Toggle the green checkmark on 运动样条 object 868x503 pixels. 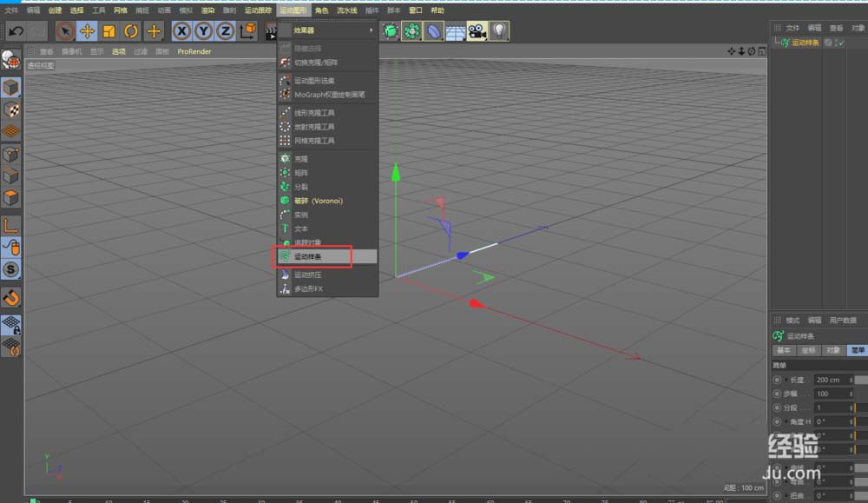(840, 43)
